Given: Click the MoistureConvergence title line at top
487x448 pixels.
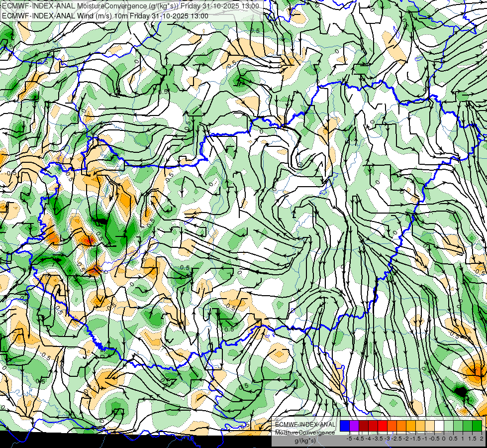Looking at the screenshot, I should 130,6.
